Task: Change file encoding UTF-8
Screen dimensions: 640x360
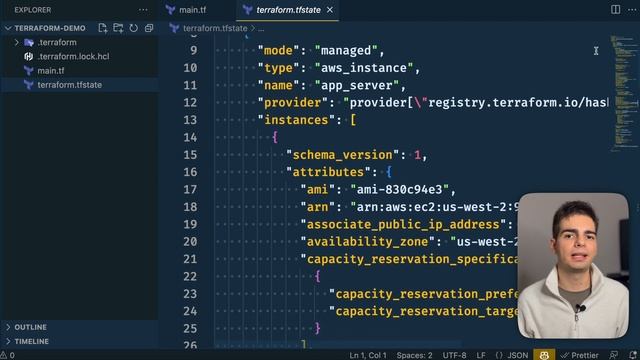Action: pos(454,355)
